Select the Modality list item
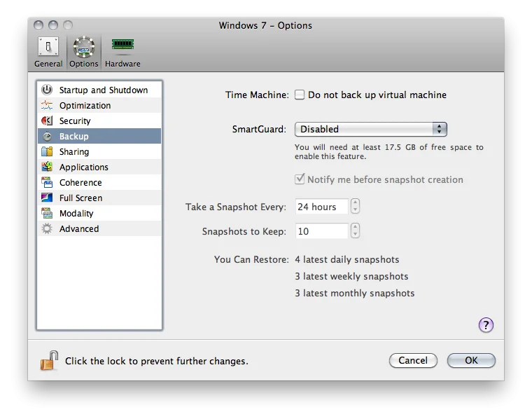This screenshot has height=419, width=532. (99, 213)
